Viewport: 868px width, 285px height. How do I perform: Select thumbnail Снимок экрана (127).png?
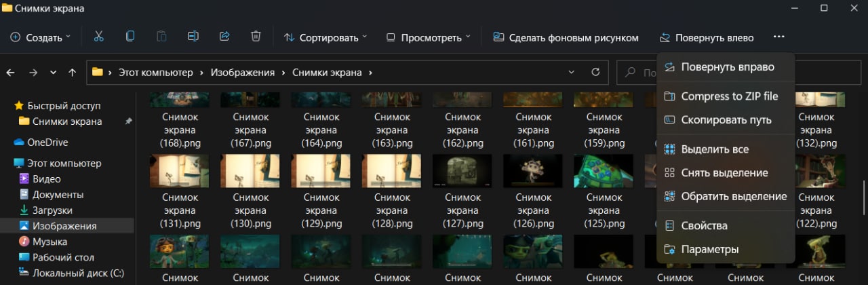point(462,170)
